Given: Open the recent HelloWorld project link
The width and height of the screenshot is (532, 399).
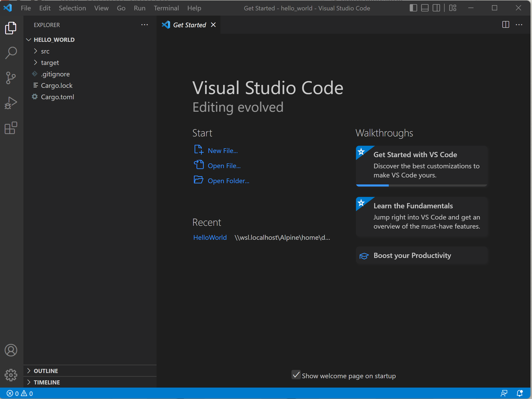Looking at the screenshot, I should (210, 237).
